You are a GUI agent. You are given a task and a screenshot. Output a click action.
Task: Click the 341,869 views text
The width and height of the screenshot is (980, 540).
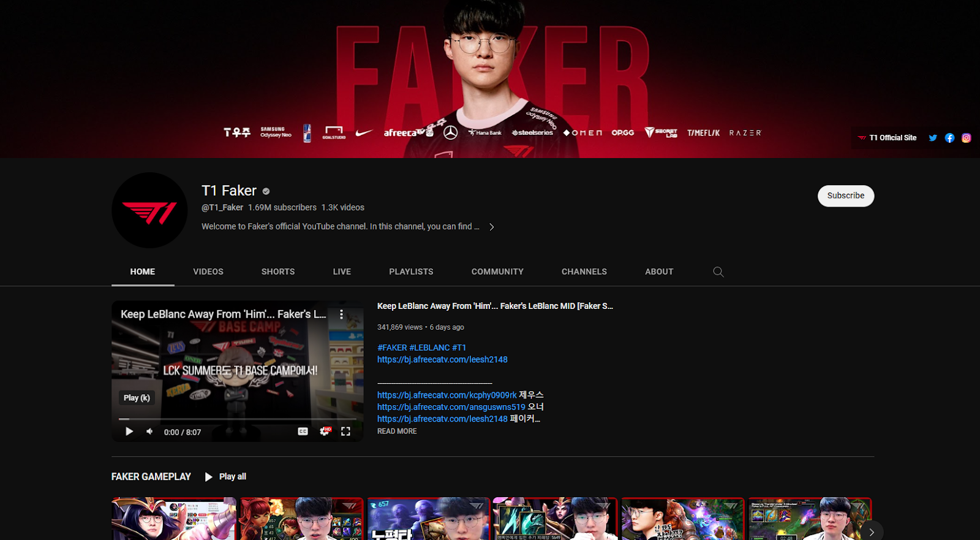tap(400, 327)
